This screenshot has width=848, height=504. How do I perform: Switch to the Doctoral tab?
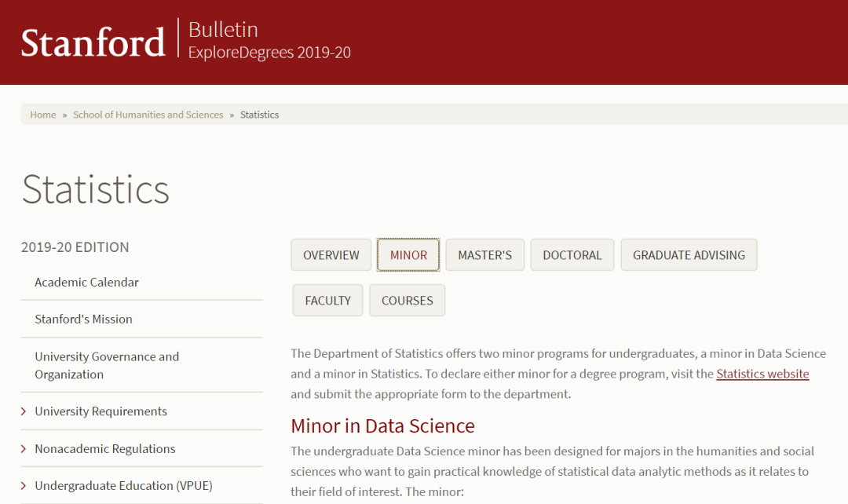click(x=572, y=255)
